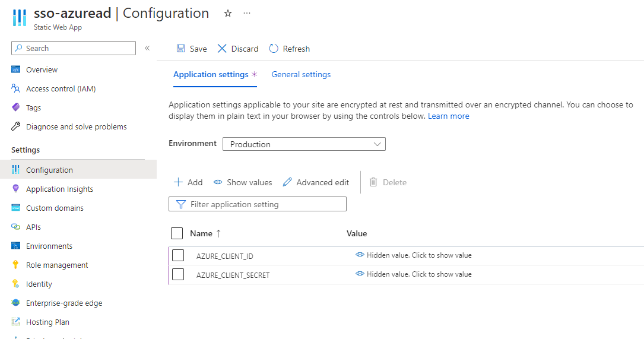Click the Custom domains www icon
This screenshot has height=339, width=644.
15,208
